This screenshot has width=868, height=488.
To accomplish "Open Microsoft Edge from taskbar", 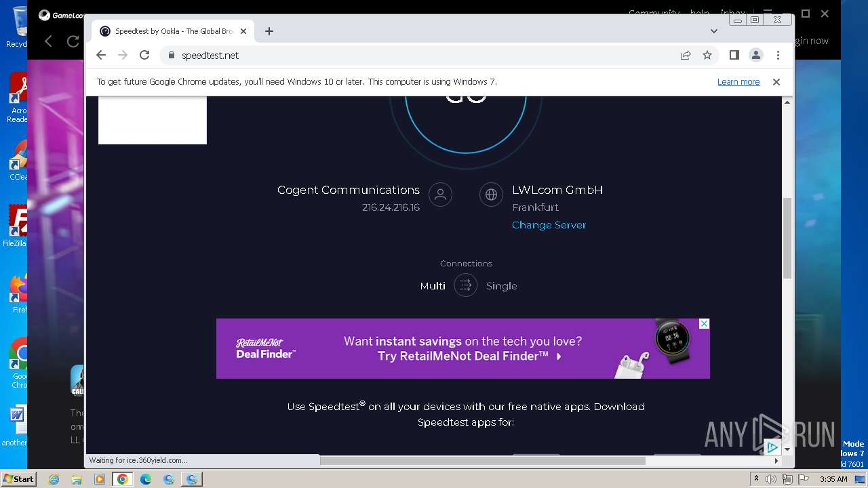I will tap(146, 479).
